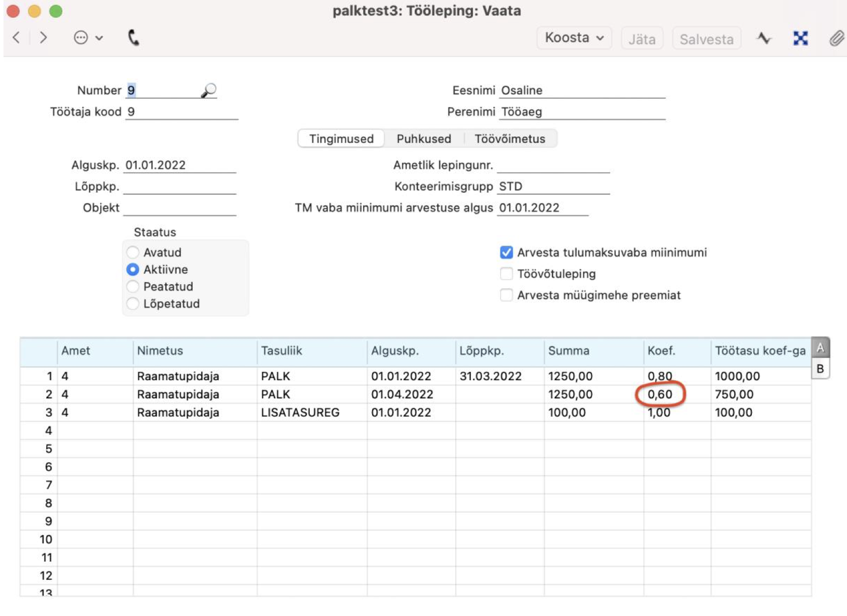
Task: Click the forward navigation arrow
Action: pyautogui.click(x=44, y=37)
